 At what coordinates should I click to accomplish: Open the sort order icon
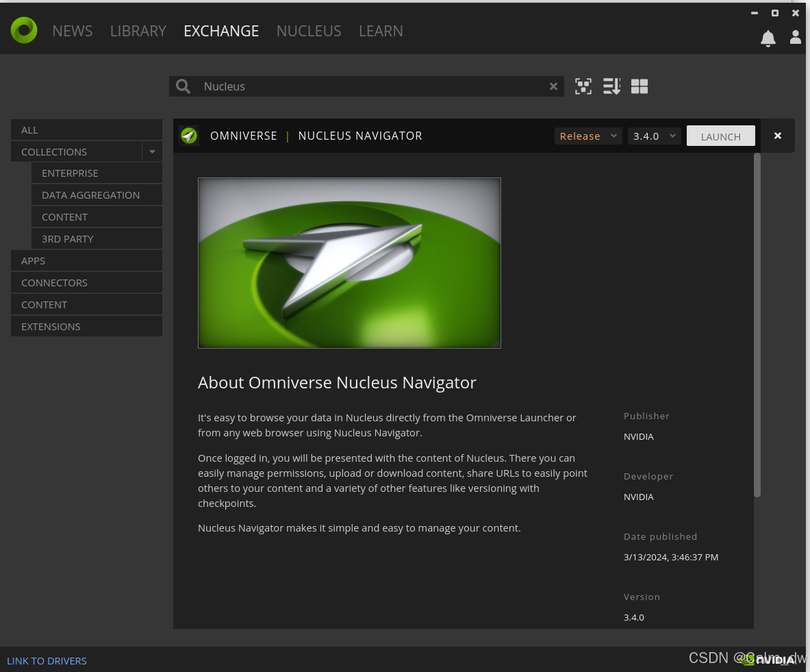click(611, 86)
